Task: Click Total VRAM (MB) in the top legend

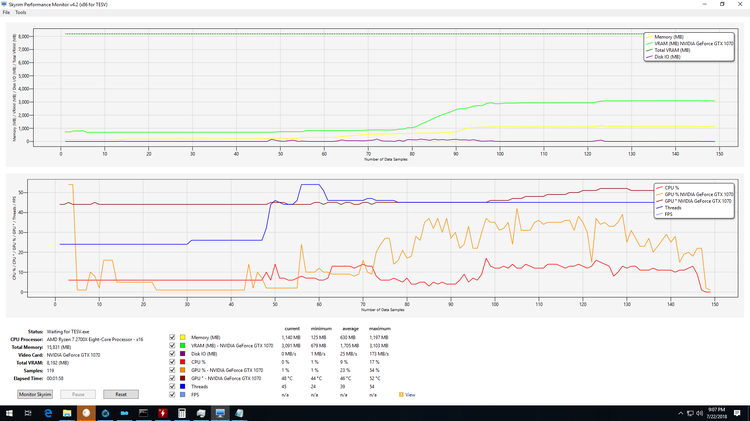Action: point(672,50)
